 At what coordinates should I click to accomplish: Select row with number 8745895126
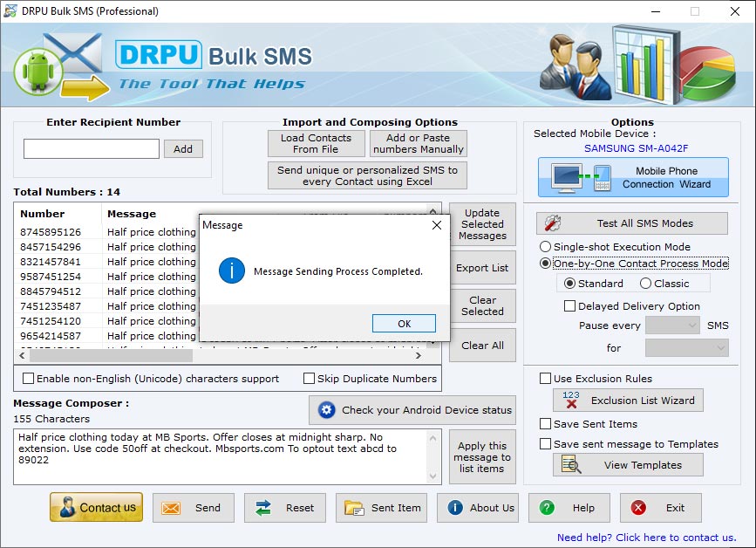point(107,232)
